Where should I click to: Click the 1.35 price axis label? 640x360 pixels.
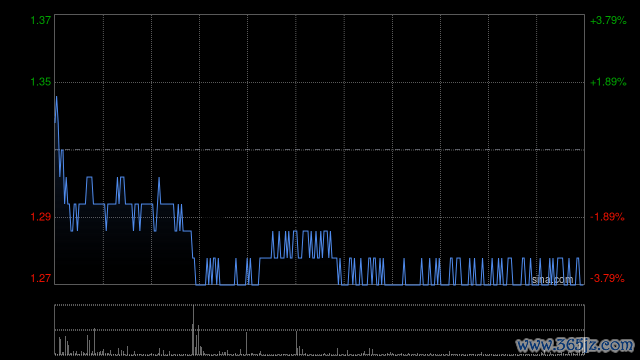coord(41,82)
